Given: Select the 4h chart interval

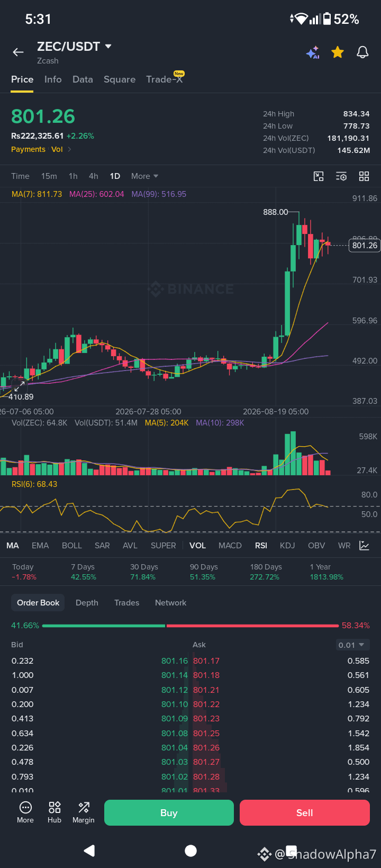Looking at the screenshot, I should pos(94,176).
